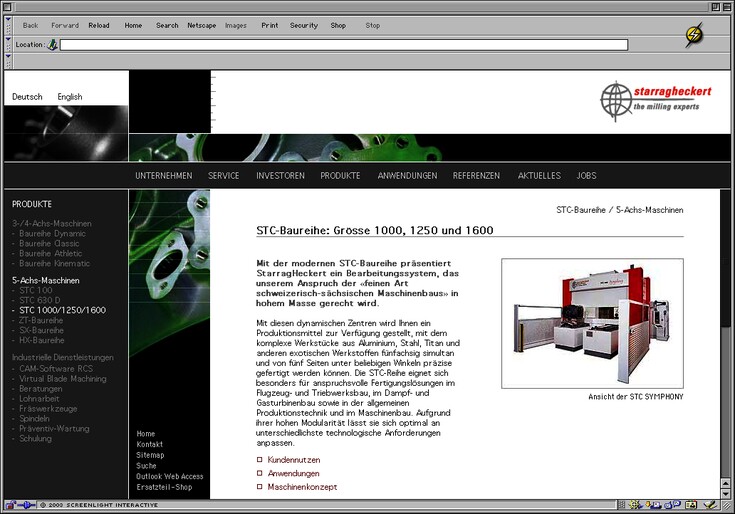Open the Mail inbox icon in status bar
Screen dimensions: 735x514
point(653,505)
